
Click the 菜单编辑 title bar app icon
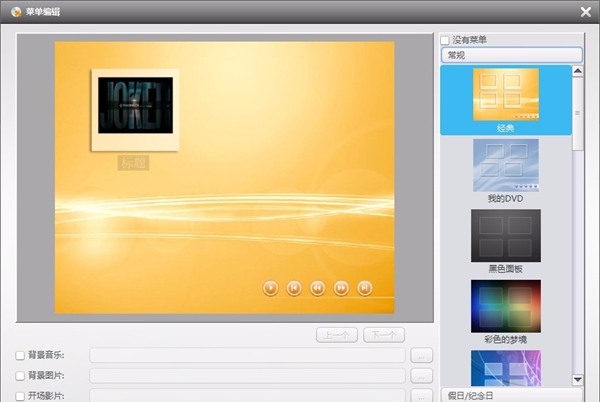point(16,12)
